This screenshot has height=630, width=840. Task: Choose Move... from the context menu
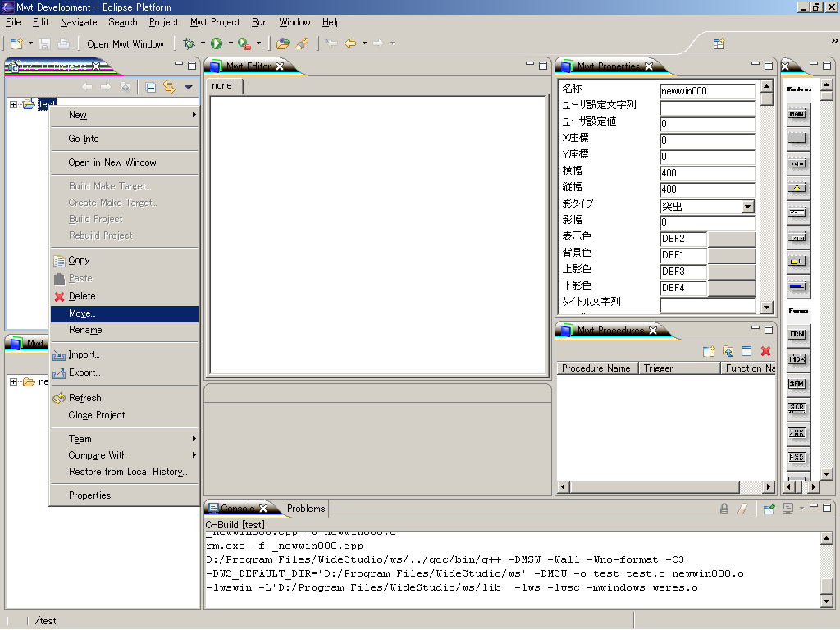[82, 313]
